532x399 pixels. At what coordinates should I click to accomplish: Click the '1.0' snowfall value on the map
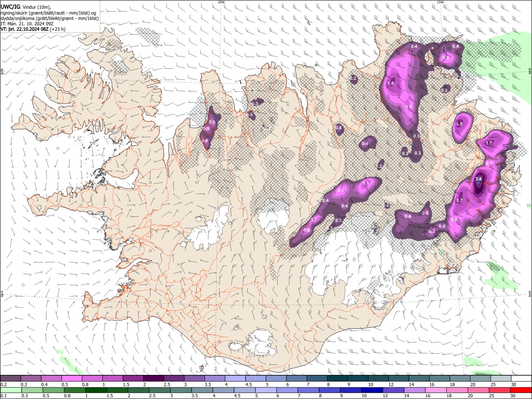pyautogui.click(x=409, y=107)
